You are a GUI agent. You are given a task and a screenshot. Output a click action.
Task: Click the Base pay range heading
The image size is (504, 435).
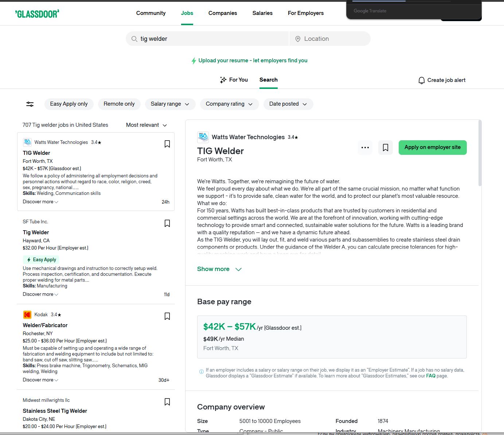(x=224, y=302)
